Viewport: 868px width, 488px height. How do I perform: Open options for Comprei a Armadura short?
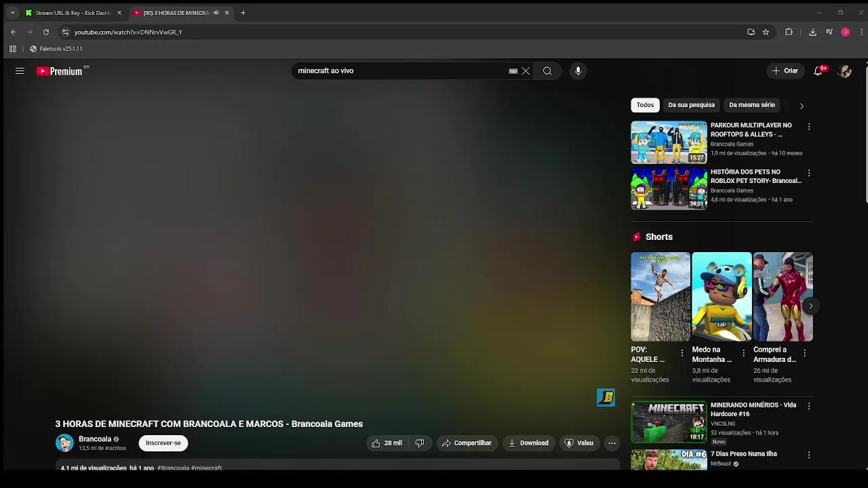[x=804, y=353]
